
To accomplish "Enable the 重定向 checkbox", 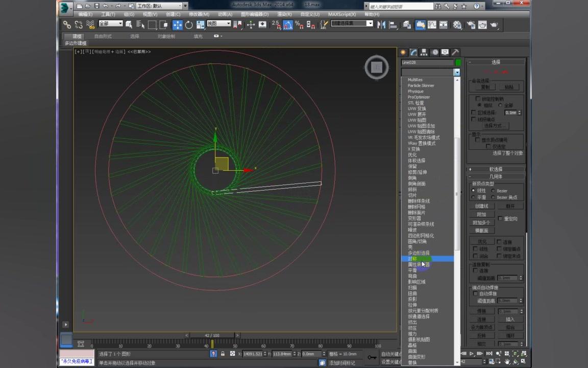I will [500, 218].
